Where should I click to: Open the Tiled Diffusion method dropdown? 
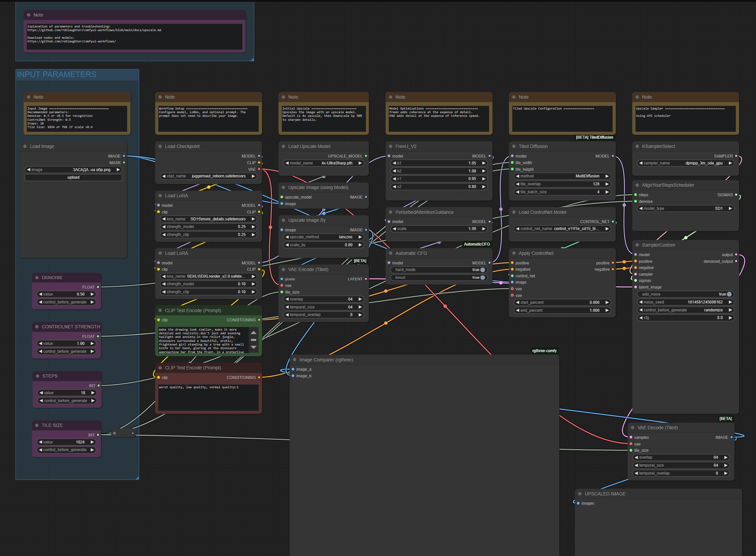(562, 176)
